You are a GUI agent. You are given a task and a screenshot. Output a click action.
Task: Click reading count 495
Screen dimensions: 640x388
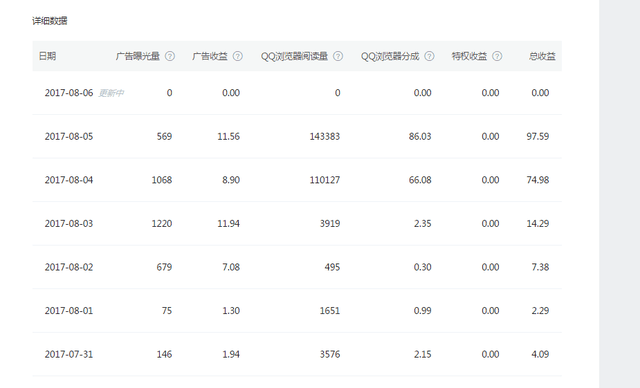333,267
